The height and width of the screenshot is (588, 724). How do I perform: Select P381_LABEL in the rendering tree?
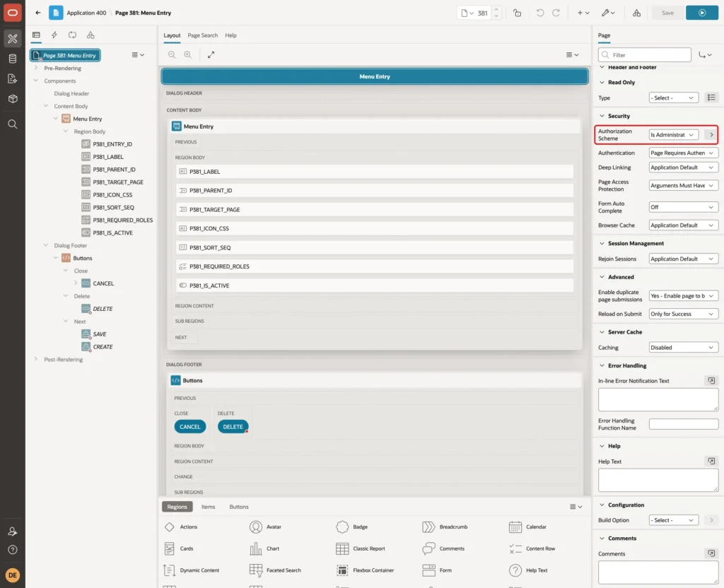click(108, 157)
